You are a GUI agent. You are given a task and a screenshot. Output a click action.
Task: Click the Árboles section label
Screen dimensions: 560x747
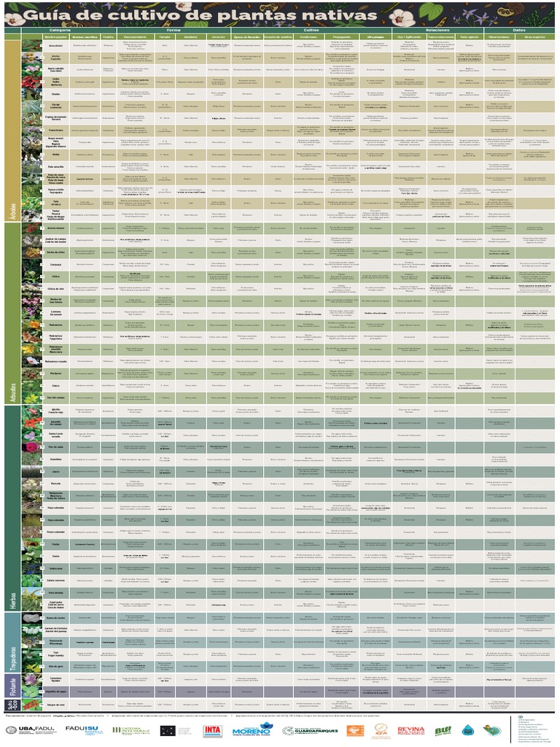13,211
